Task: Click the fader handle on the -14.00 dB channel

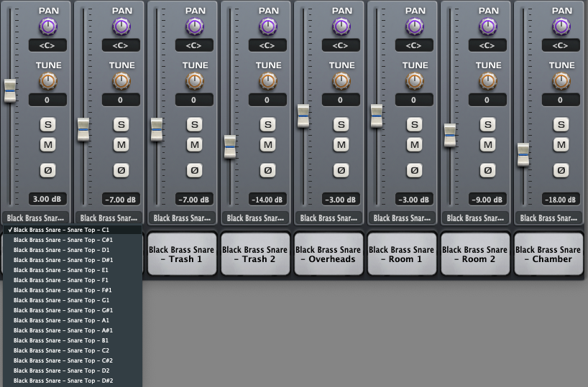Action: pyautogui.click(x=230, y=146)
